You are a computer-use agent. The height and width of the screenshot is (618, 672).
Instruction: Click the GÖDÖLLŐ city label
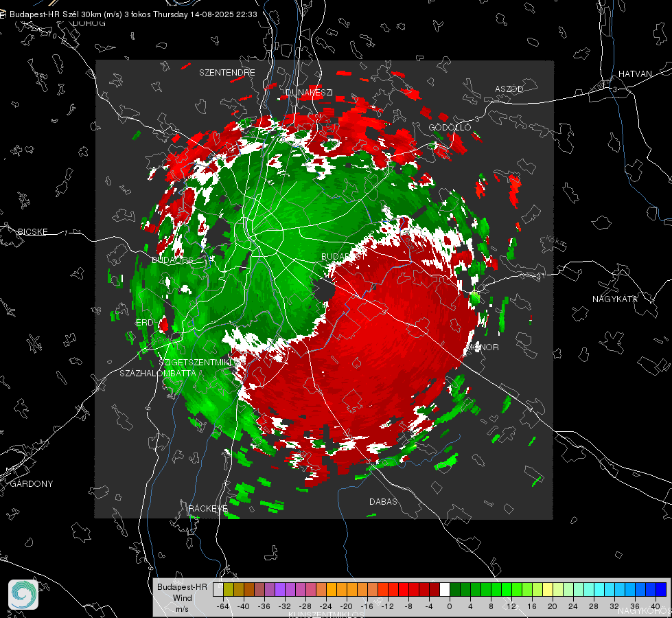[x=450, y=127]
